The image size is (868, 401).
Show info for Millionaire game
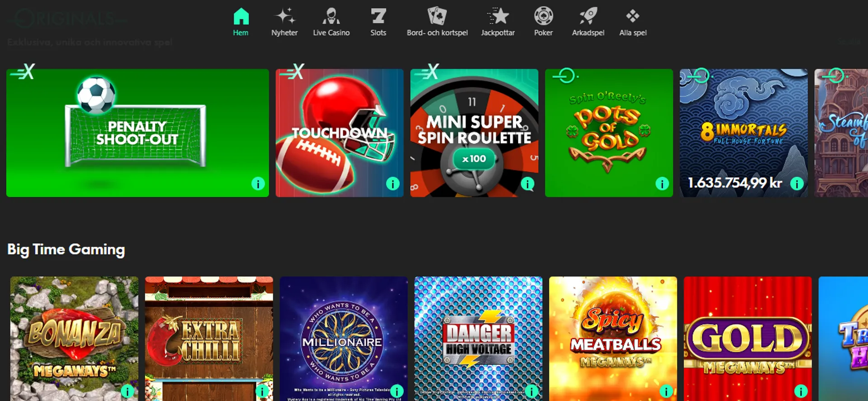pyautogui.click(x=397, y=391)
